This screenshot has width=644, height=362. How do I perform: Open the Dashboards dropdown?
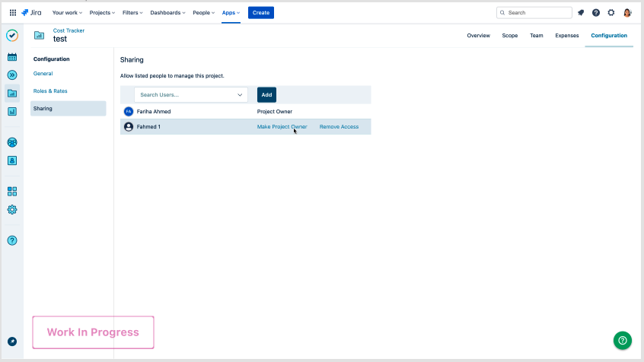pos(167,13)
